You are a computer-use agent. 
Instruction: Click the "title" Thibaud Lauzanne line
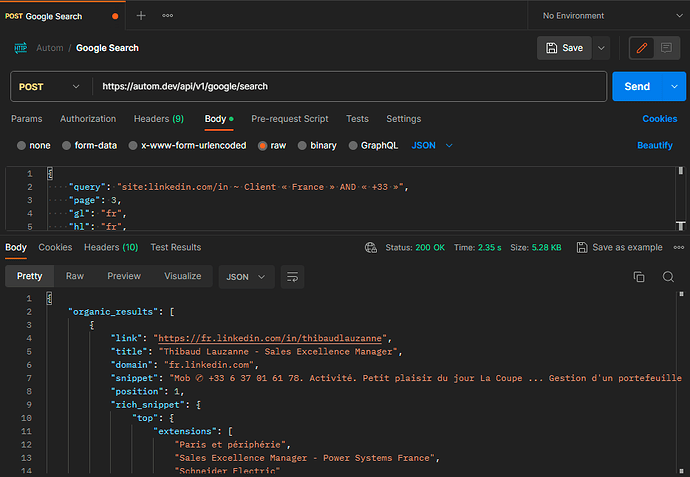[x=256, y=352]
